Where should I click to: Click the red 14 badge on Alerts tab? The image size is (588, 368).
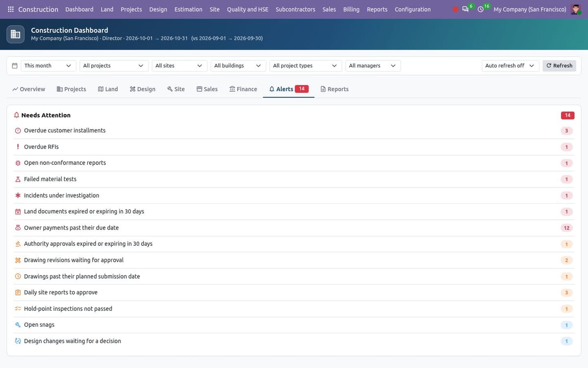(x=302, y=89)
